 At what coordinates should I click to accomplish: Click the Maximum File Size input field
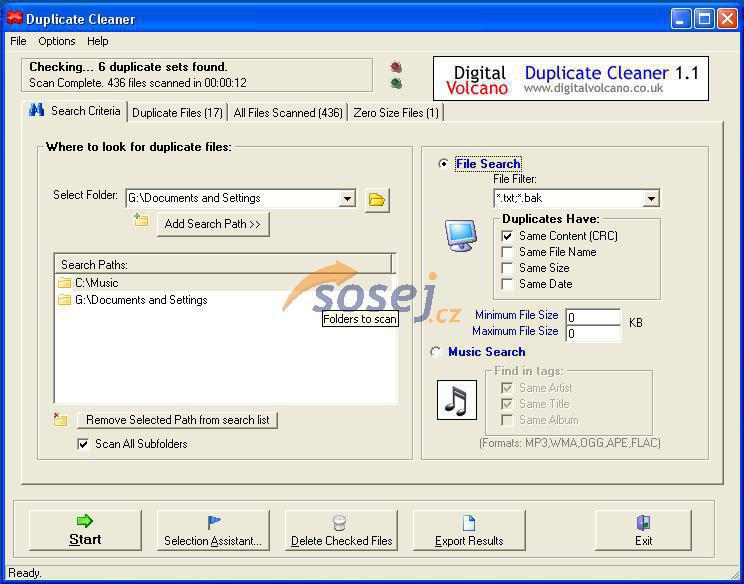(593, 333)
